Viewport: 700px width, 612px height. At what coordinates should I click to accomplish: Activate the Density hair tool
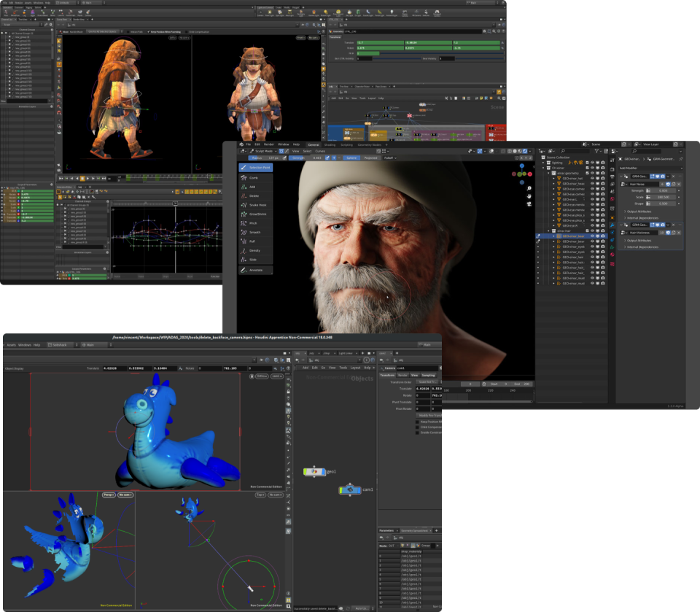[x=254, y=250]
